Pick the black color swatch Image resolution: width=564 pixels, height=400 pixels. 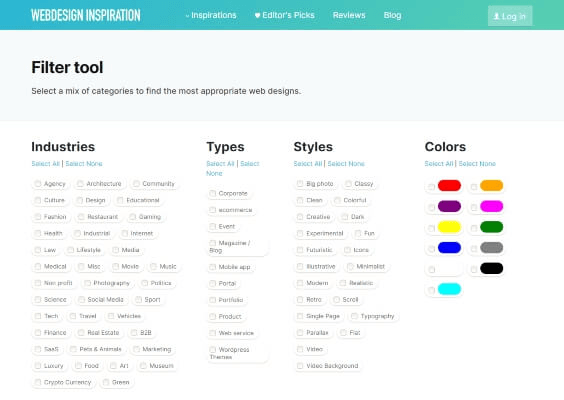pyautogui.click(x=492, y=268)
